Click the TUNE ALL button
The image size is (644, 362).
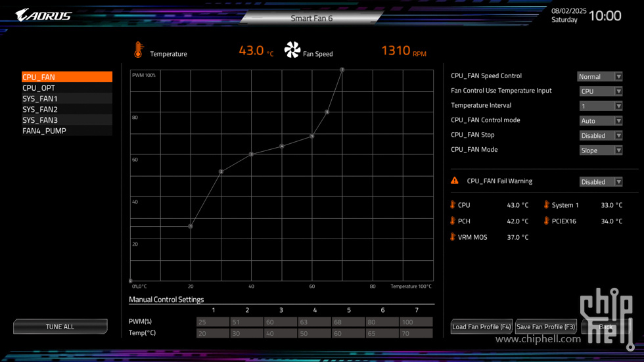click(60, 327)
